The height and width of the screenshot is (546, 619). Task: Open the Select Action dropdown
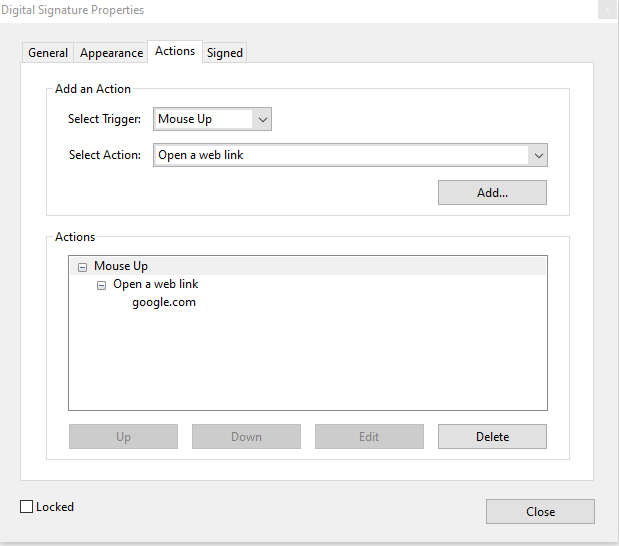(350, 155)
